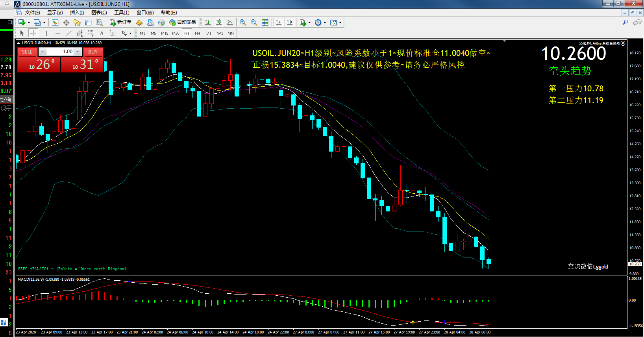
Task: Switch chart to H4 timeframe
Action: coord(198,33)
